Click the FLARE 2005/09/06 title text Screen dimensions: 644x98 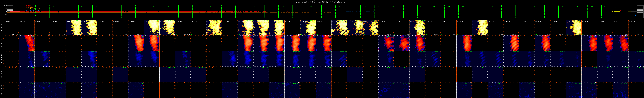pos(322,1)
